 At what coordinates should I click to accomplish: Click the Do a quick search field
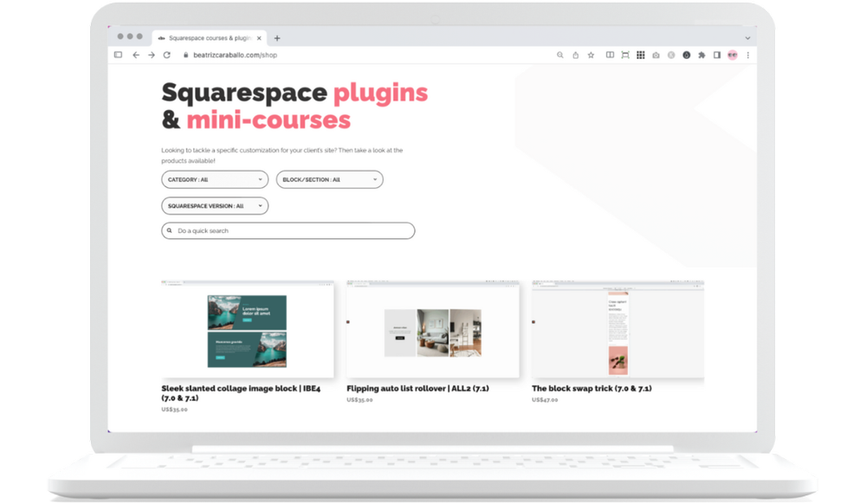[288, 230]
